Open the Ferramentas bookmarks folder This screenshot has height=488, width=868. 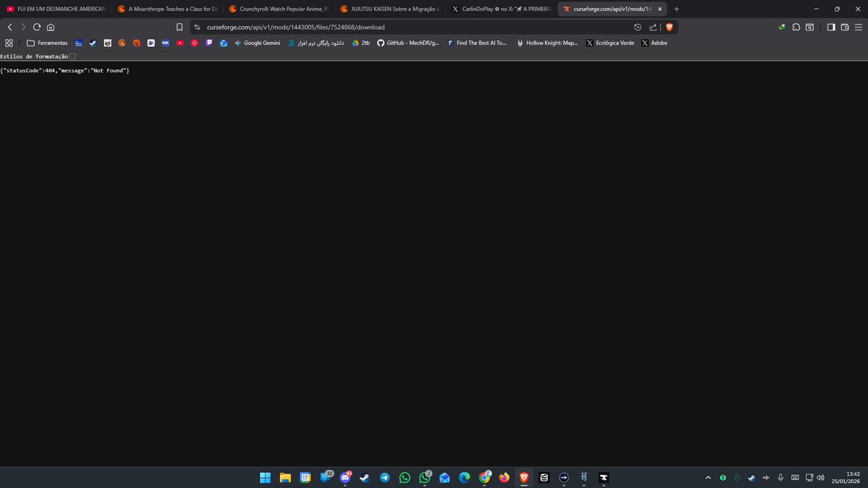47,43
